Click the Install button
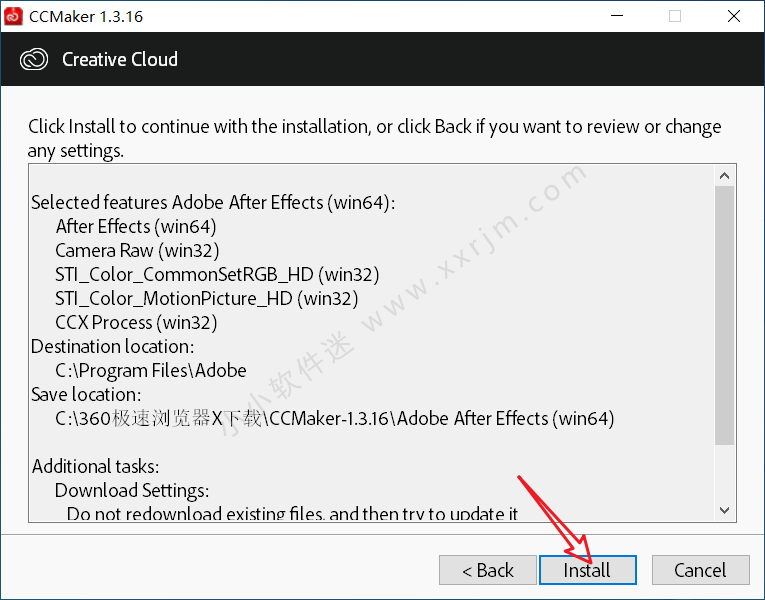Screen dimensions: 765x600 [587, 570]
